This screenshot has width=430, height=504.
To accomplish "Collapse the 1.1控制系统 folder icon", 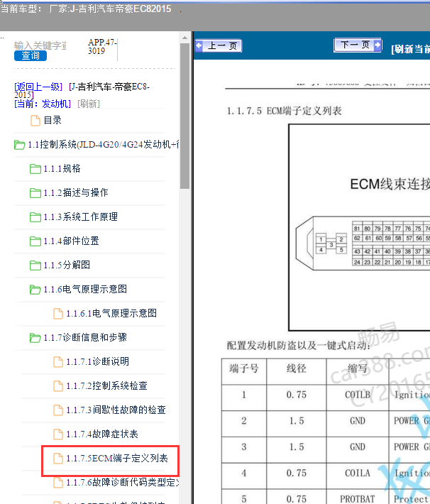I will (x=20, y=145).
